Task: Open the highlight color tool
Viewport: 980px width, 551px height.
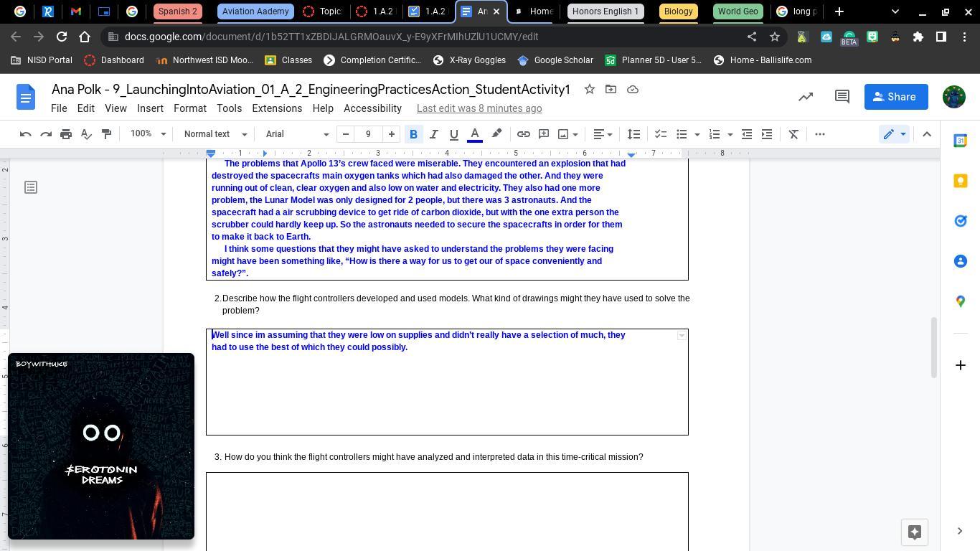Action: [496, 134]
